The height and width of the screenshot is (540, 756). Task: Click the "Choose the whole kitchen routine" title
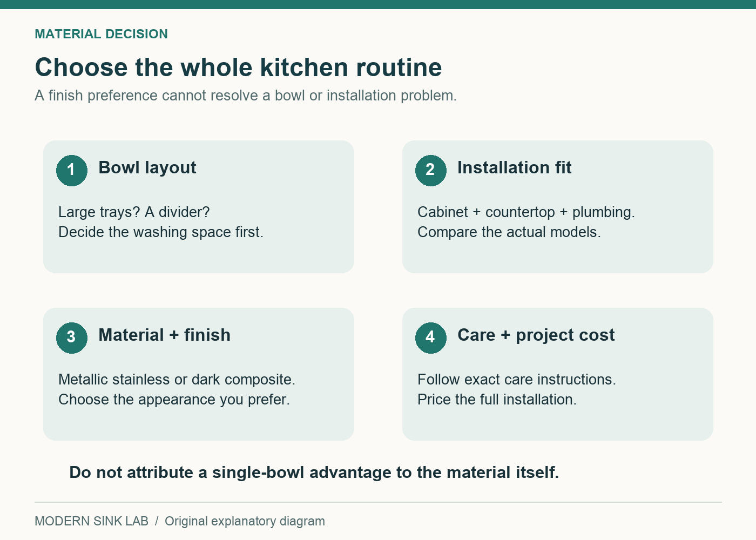(x=238, y=67)
